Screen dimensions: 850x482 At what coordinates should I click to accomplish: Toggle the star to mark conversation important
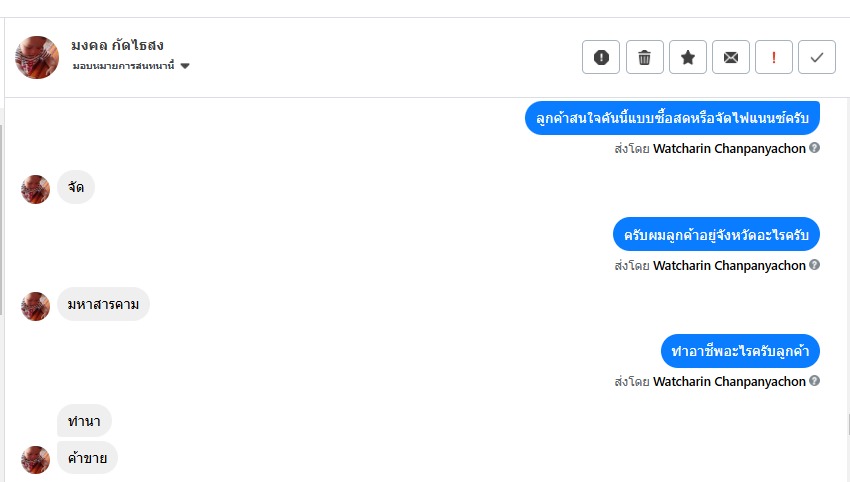pyautogui.click(x=688, y=57)
